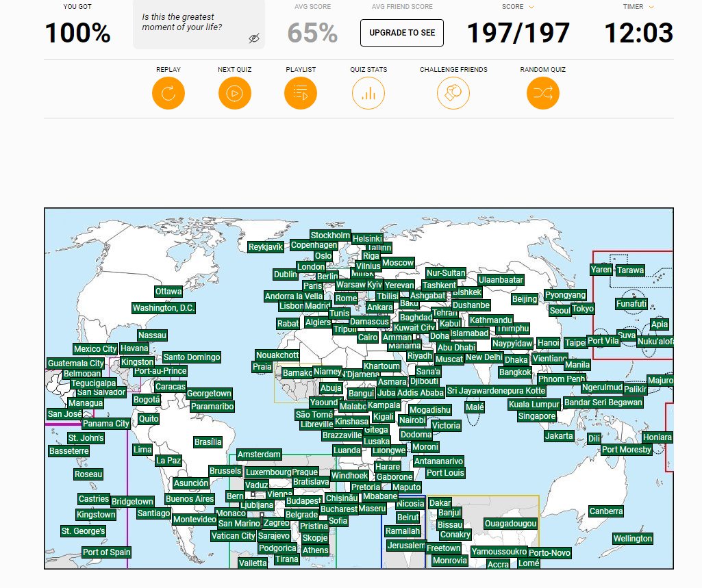Select the Paramaribo label
The image size is (702, 588).
[x=212, y=407]
